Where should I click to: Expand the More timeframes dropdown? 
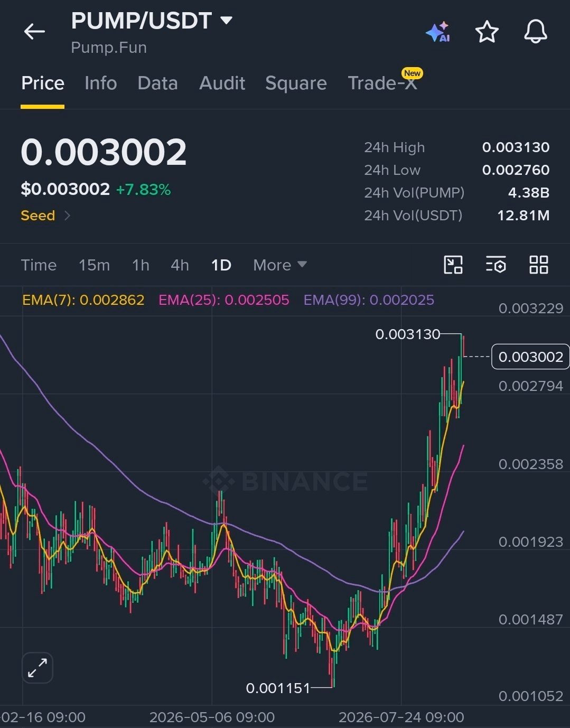279,265
